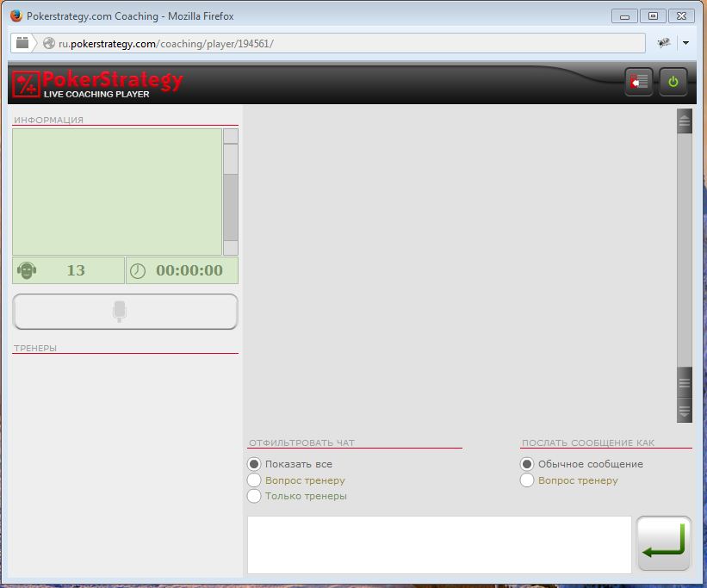Click the red sidebar toggle icon in header

638,82
